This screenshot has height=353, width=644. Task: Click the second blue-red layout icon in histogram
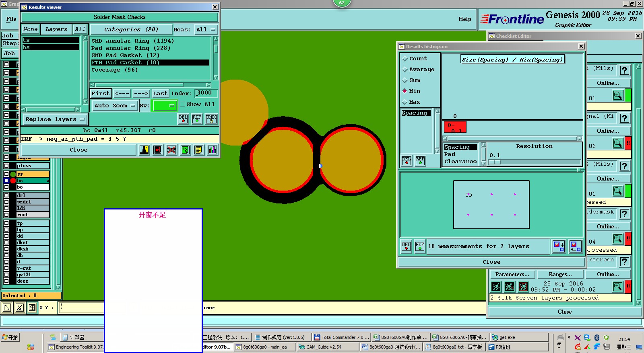coord(576,246)
